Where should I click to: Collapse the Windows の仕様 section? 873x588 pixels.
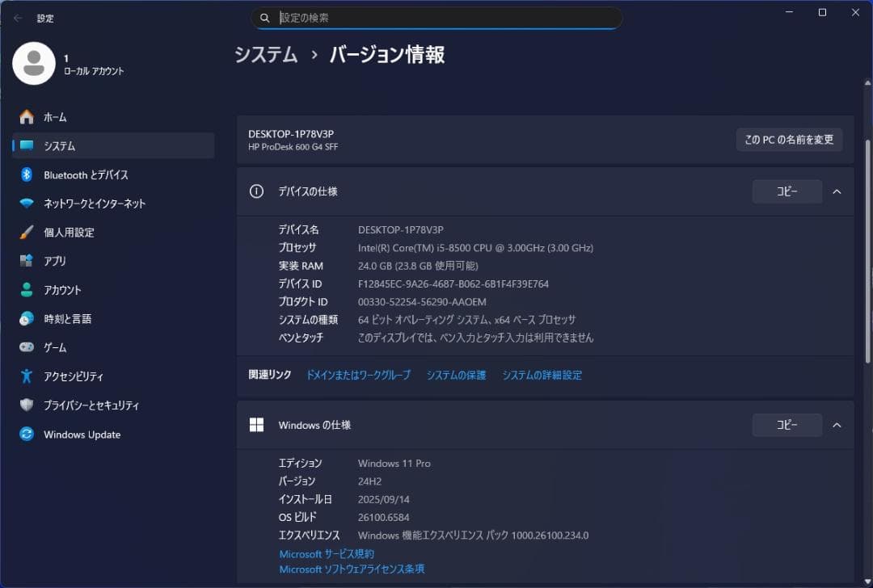tap(837, 425)
